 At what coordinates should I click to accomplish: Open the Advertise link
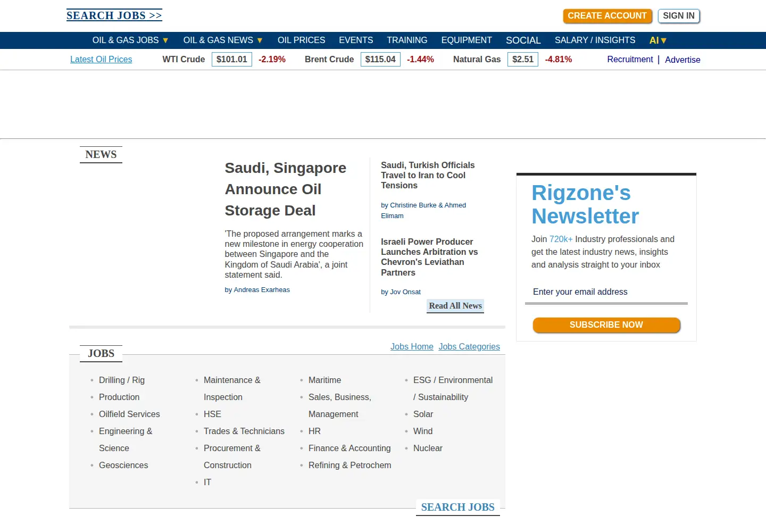click(x=682, y=60)
